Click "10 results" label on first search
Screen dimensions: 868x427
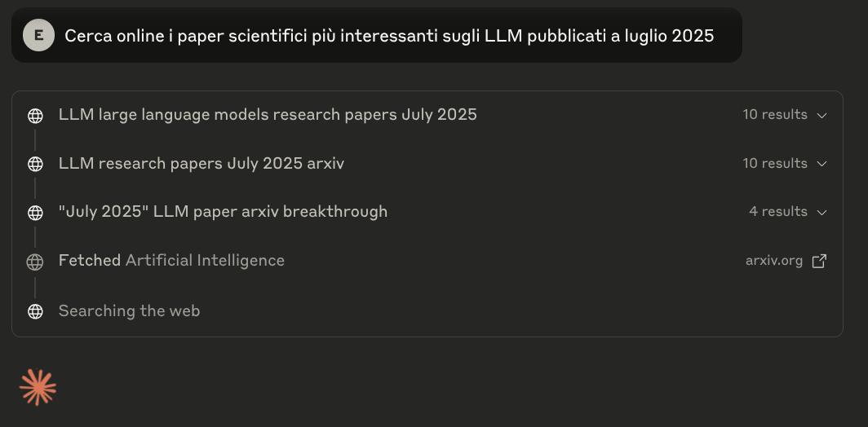pyautogui.click(x=774, y=115)
